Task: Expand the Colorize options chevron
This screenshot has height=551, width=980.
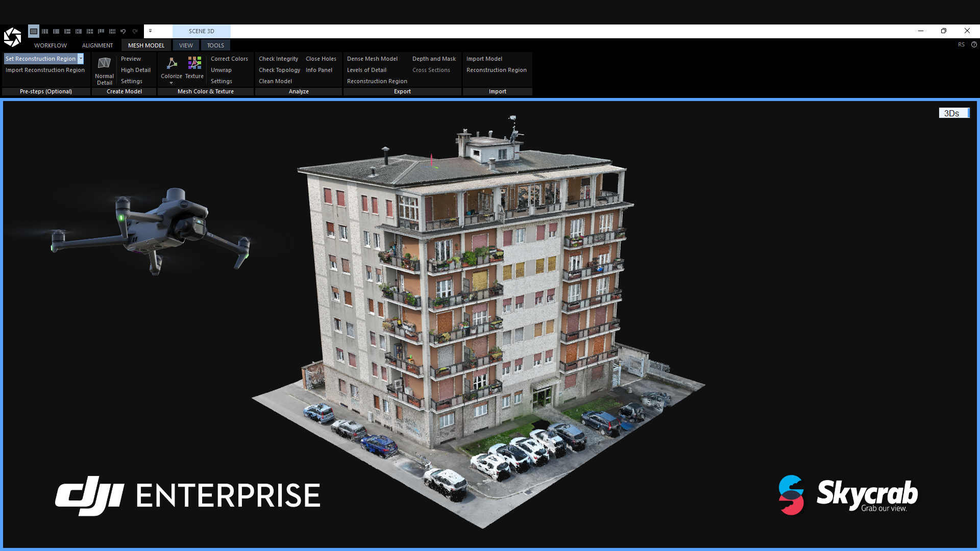Action: pyautogui.click(x=171, y=82)
